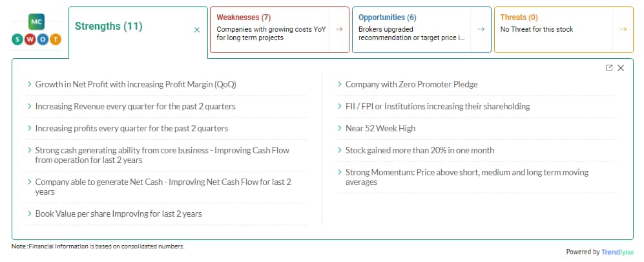Expand Threats card with orange arrow
Screen dimensions: 644x262
pyautogui.click(x=623, y=29)
